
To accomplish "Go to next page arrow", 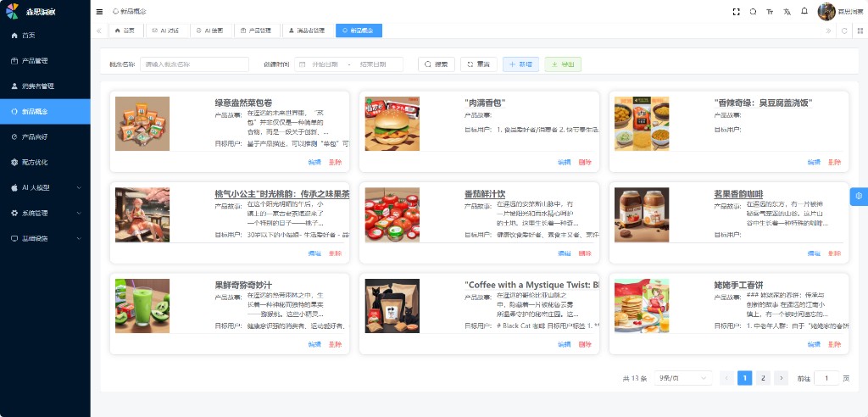I will click(x=781, y=378).
